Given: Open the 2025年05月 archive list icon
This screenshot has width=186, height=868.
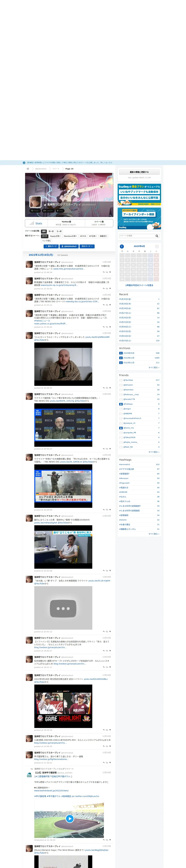Looking at the screenshot, I should point(121,353).
